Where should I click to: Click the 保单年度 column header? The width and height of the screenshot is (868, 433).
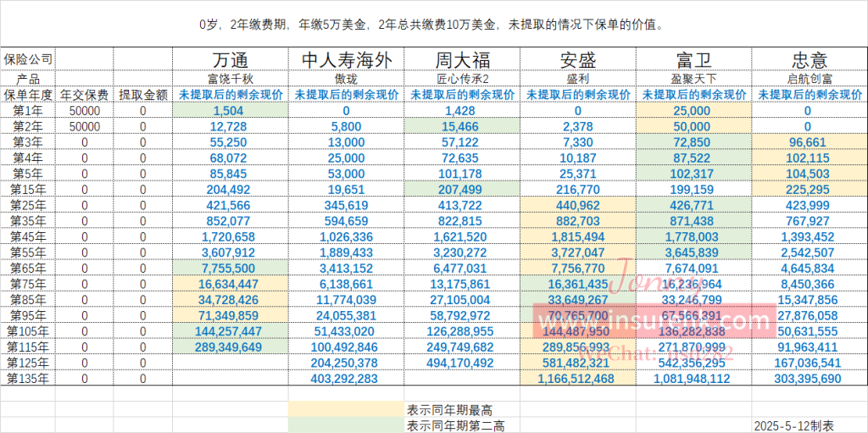(x=28, y=95)
